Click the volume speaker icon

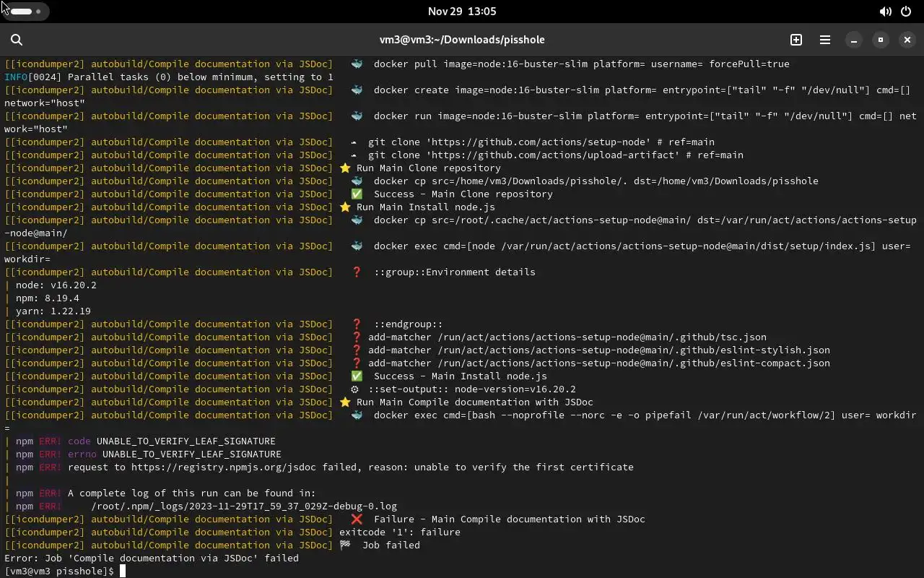(x=885, y=11)
